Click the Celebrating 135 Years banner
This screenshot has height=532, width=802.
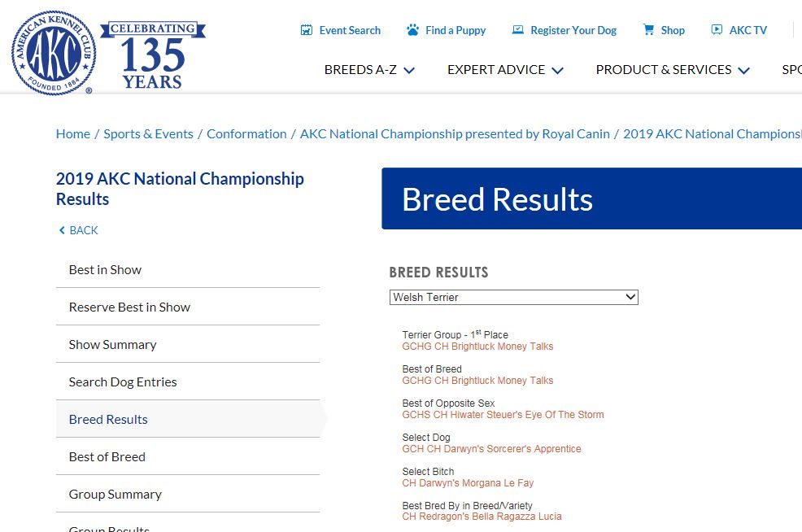153,55
